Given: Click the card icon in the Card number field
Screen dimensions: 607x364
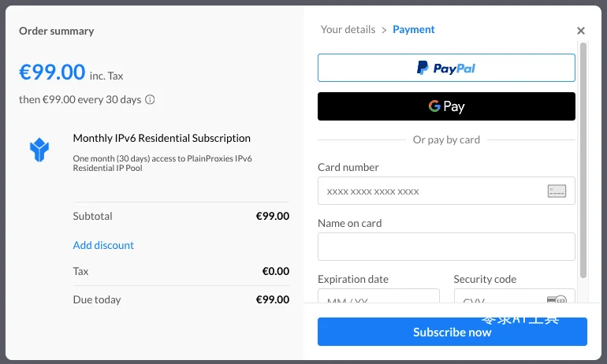Looking at the screenshot, I should (557, 191).
